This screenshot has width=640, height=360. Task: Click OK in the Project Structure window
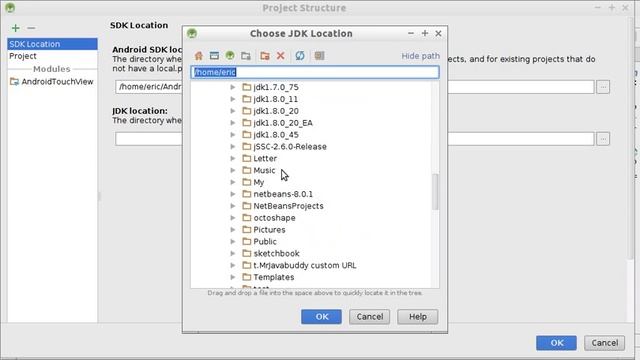556,343
